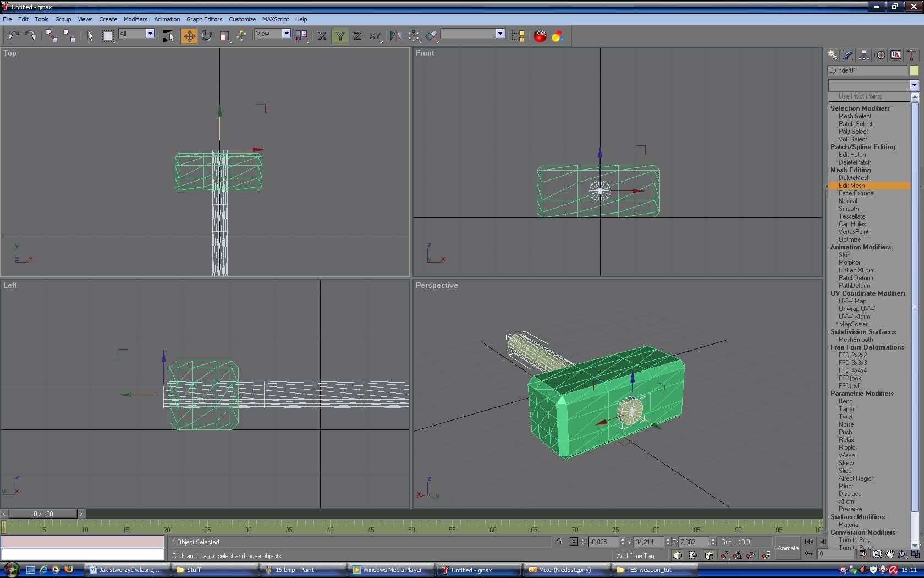
Task: Open the Named Selection Sets icon
Action: tap(518, 36)
